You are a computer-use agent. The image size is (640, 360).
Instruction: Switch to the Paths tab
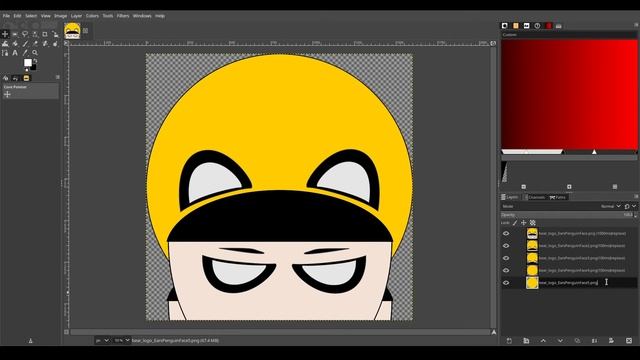point(558,197)
